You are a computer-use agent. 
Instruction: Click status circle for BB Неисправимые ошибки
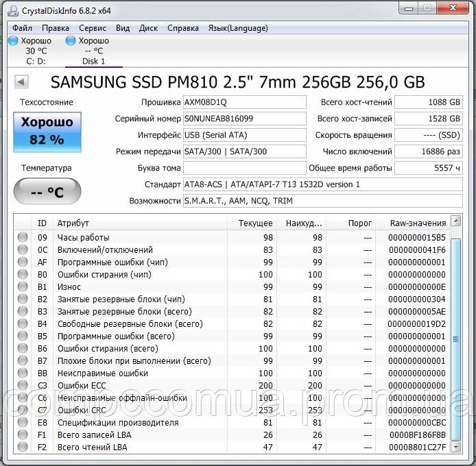coord(23,373)
